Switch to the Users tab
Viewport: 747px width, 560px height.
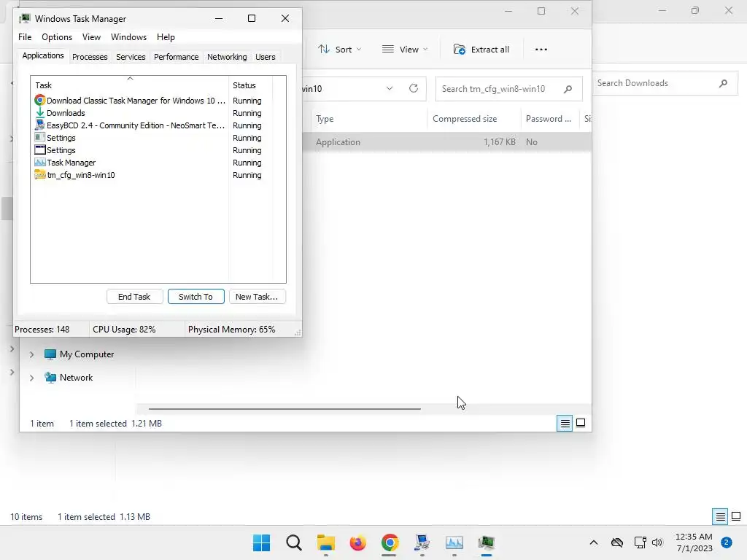266,57
